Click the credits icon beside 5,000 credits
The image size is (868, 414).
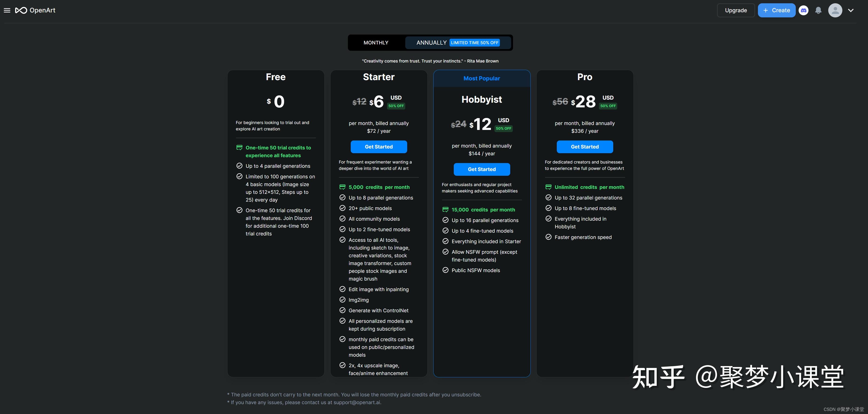(x=342, y=187)
